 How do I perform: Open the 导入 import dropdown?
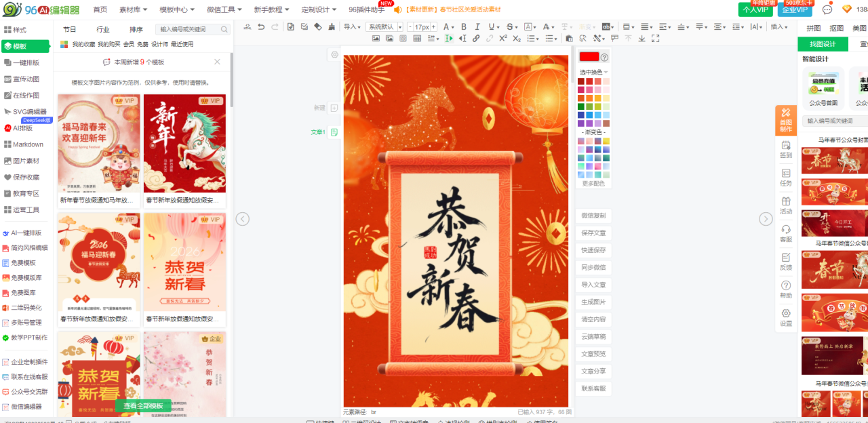pyautogui.click(x=351, y=27)
